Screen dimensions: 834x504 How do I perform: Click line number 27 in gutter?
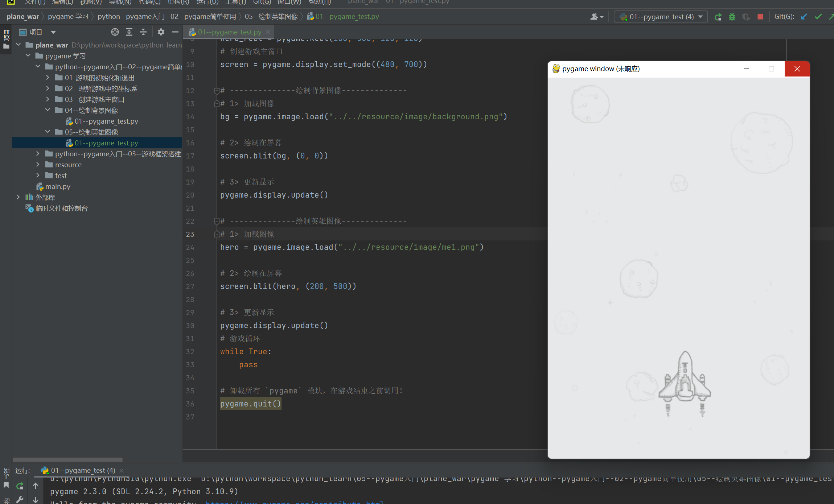tap(190, 286)
